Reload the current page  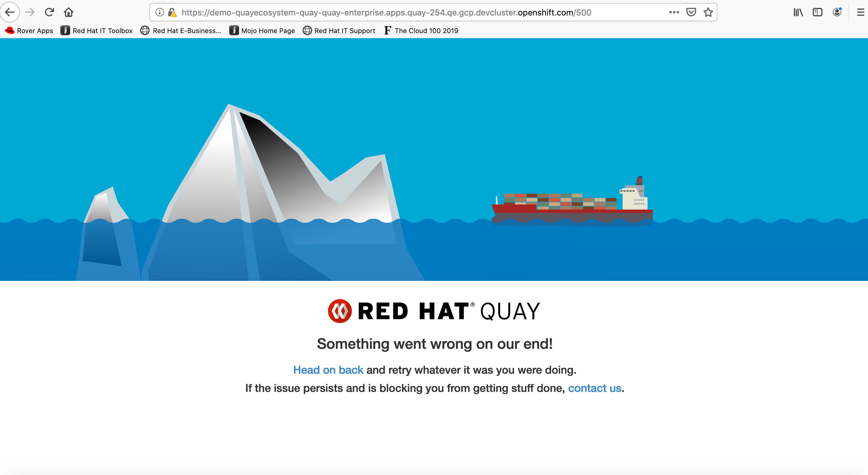click(50, 12)
